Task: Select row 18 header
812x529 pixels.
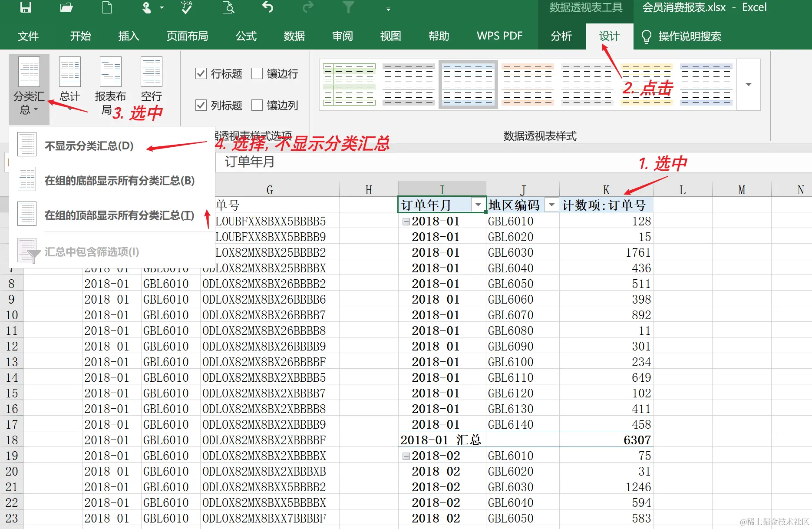Action: 12,440
